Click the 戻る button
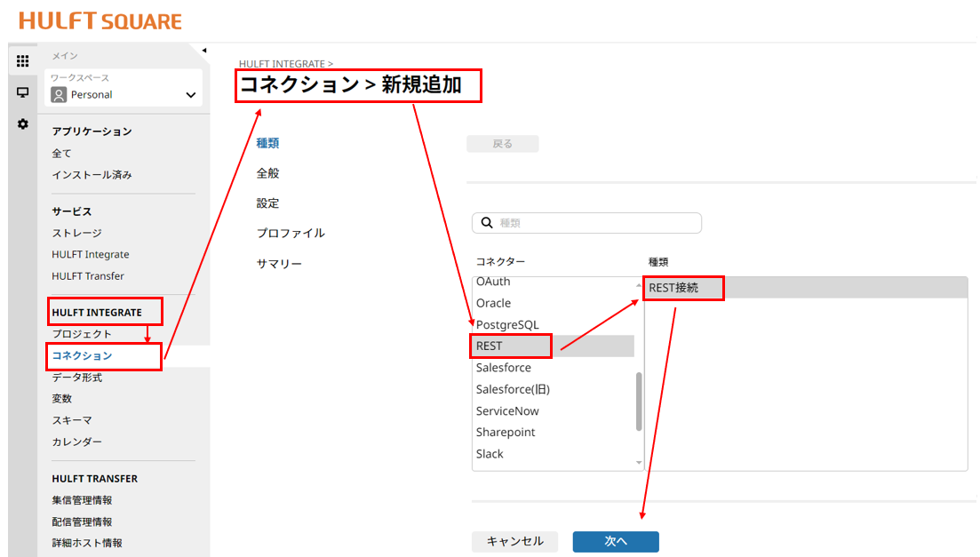Screen dimensions: 980x557 pos(503,144)
